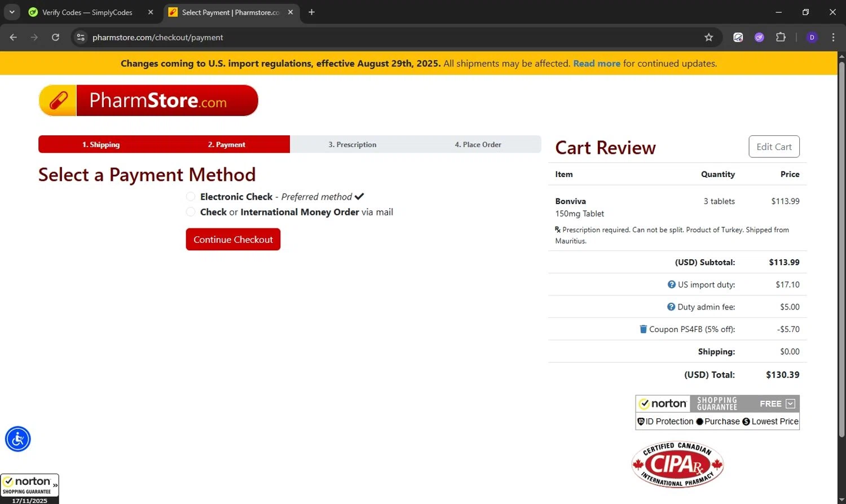Image resolution: width=846 pixels, height=504 pixels.
Task: Close the Verify Codes SimplyCodes tab
Action: coord(151,12)
